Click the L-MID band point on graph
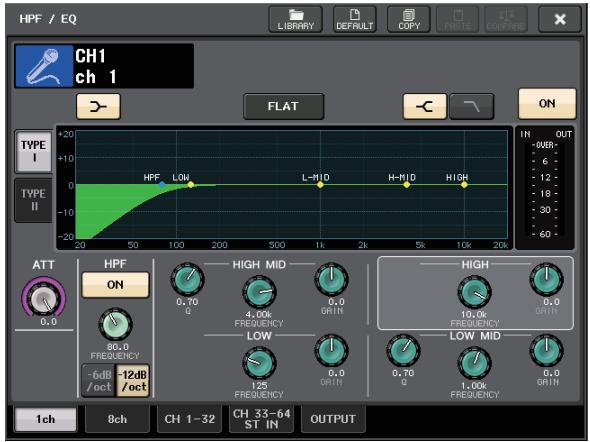 pos(320,185)
